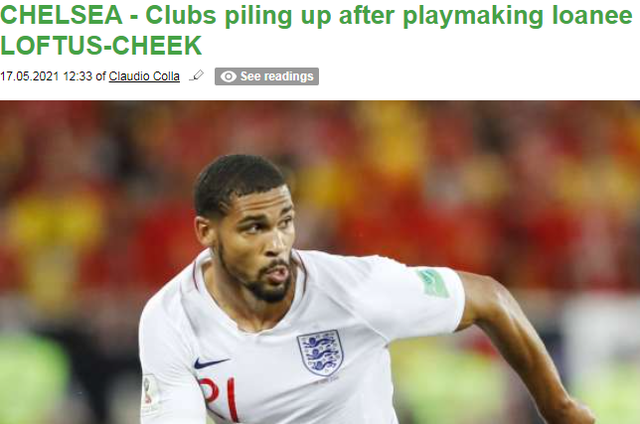
Task: Click 'playmaking loanee' in the headline
Action: coord(518,16)
